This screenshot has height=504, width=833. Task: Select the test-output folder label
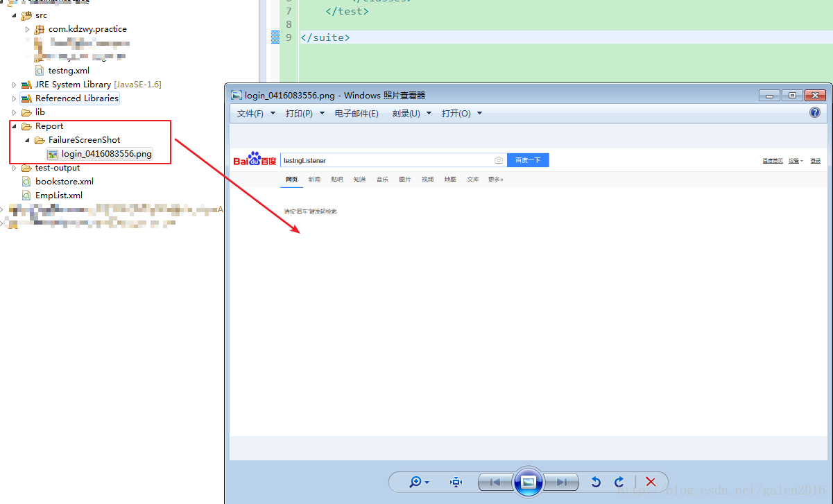[x=58, y=168]
